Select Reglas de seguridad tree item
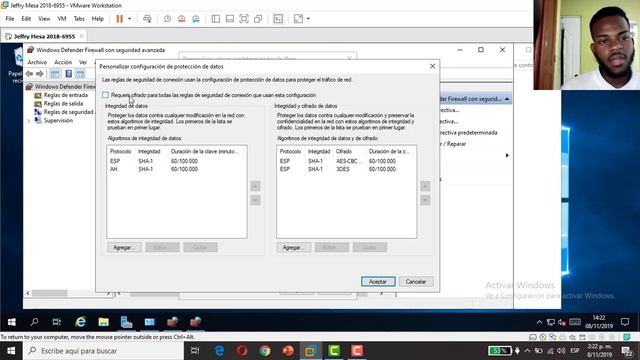This screenshot has height=360, width=640. point(69,112)
